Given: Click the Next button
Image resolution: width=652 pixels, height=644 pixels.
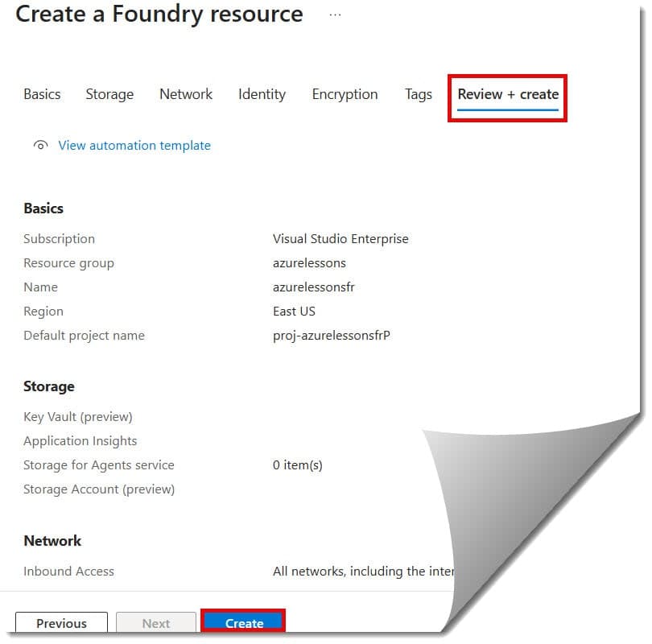Looking at the screenshot, I should click(x=155, y=622).
